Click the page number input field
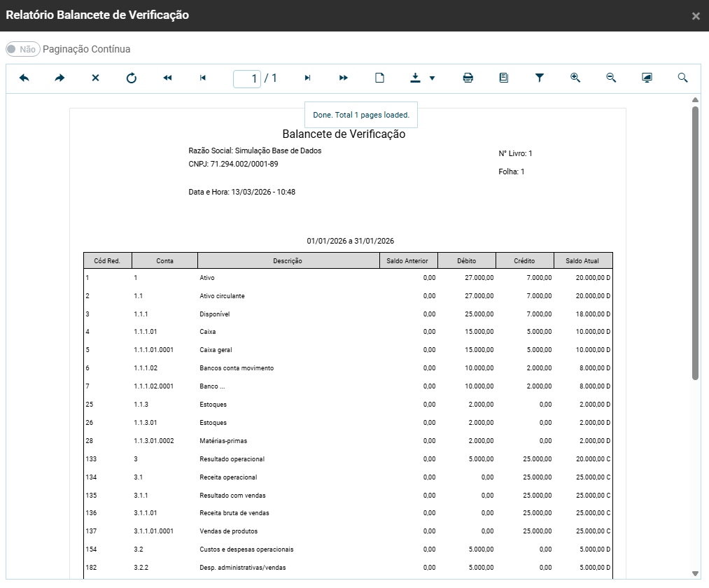 (247, 78)
